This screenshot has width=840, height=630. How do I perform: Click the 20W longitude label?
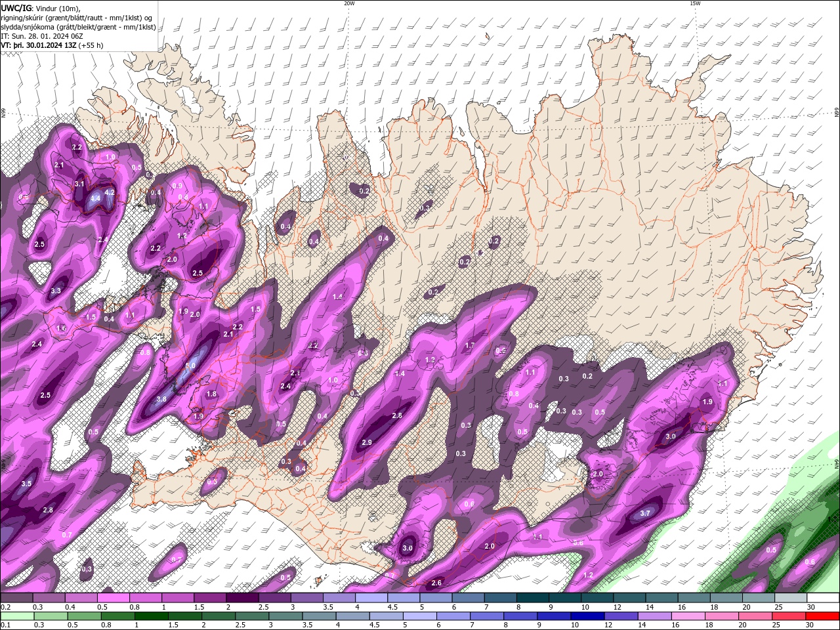point(349,3)
